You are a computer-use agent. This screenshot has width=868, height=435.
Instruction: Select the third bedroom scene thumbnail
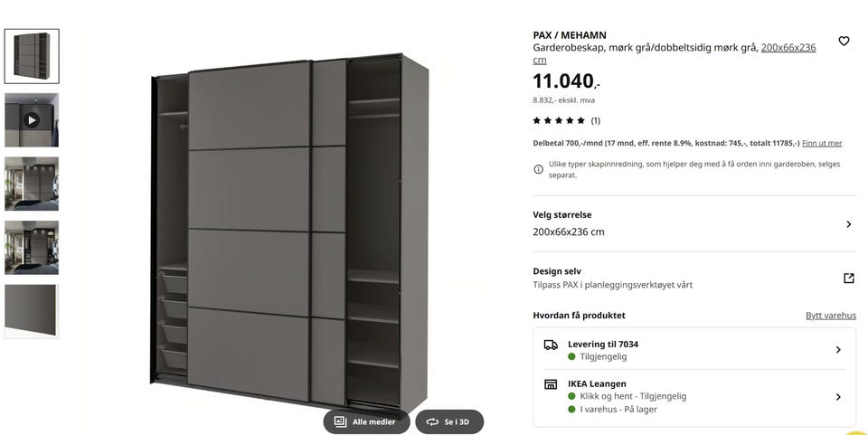[x=32, y=184]
